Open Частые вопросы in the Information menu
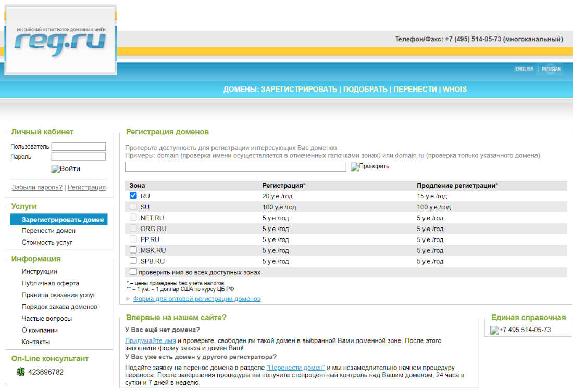This screenshot has height=392, width=573. (x=47, y=319)
